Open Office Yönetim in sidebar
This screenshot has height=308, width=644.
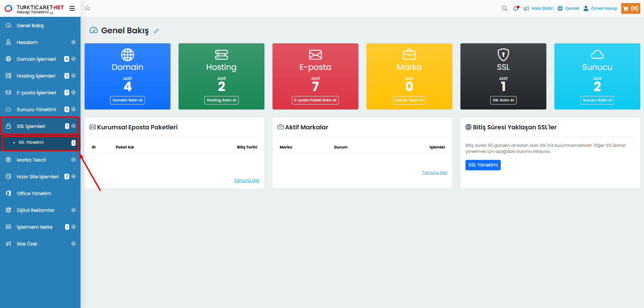click(40, 193)
